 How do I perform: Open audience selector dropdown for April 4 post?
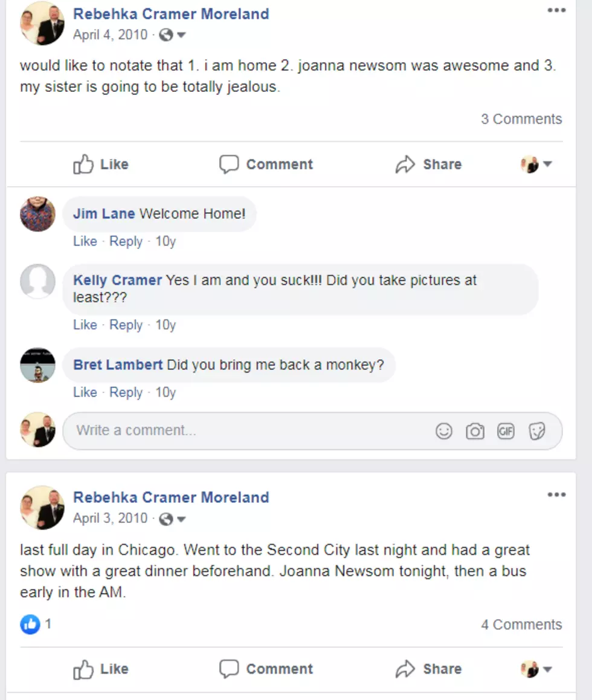pos(173,35)
